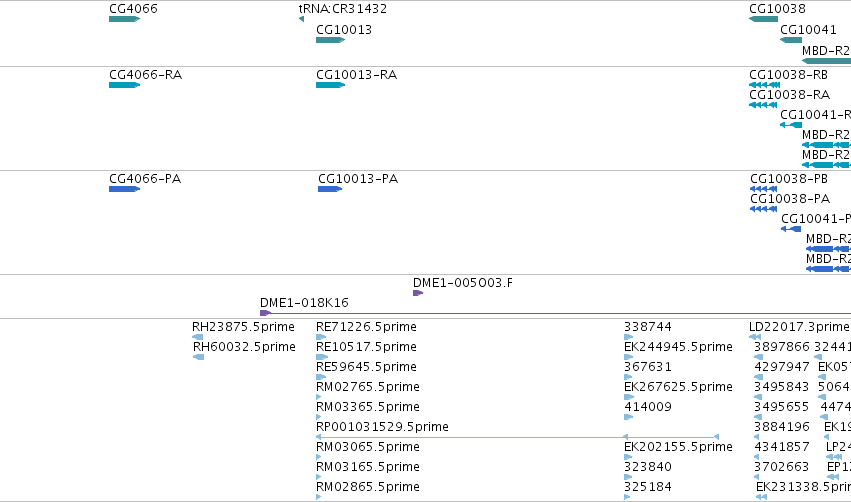Select the 3702663 EST label
Image resolution: width=851 pixels, height=502 pixels.
782,467
